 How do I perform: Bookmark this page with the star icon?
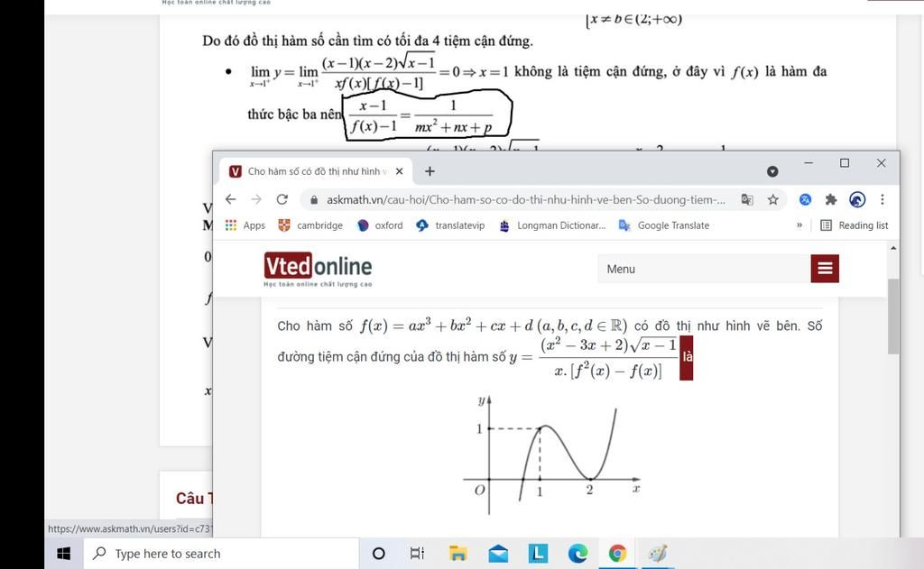coord(773,199)
